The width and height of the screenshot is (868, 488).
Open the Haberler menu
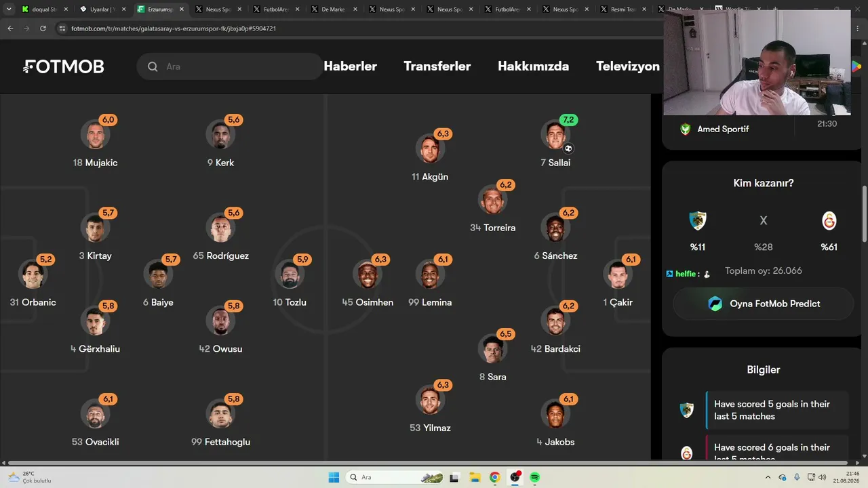click(351, 66)
